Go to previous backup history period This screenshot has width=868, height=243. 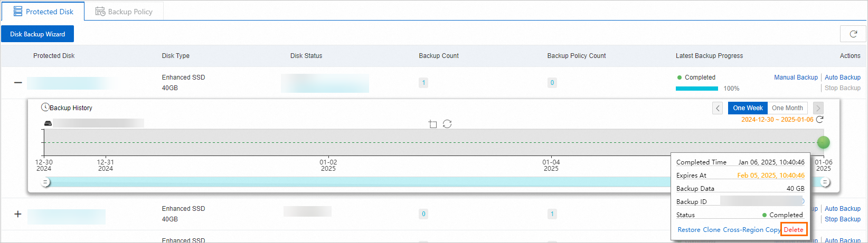coord(718,108)
